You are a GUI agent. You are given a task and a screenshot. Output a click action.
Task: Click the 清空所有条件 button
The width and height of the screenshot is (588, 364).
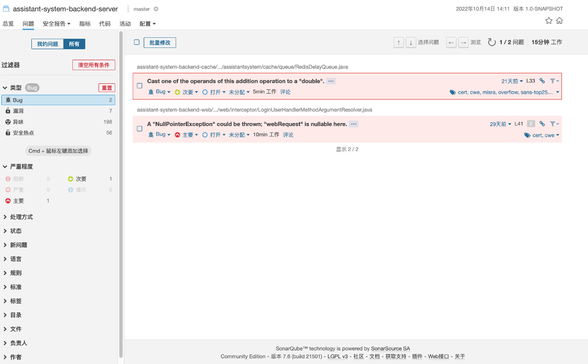tap(94, 65)
